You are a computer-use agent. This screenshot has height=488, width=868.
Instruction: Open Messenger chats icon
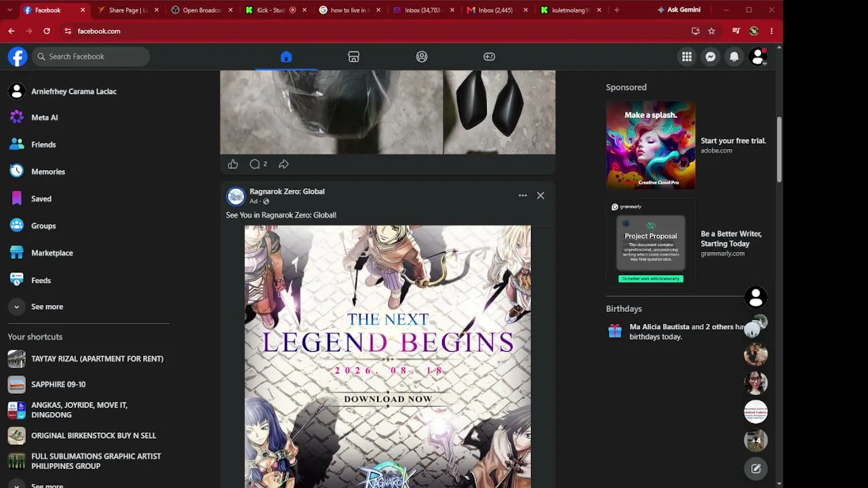pos(711,57)
